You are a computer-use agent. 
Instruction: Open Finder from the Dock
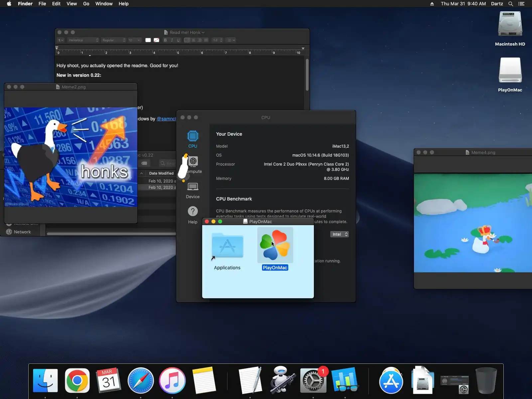pos(46,380)
